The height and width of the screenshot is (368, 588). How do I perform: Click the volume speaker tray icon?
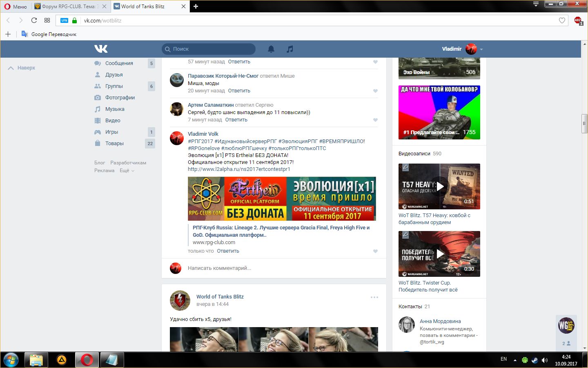point(544,360)
